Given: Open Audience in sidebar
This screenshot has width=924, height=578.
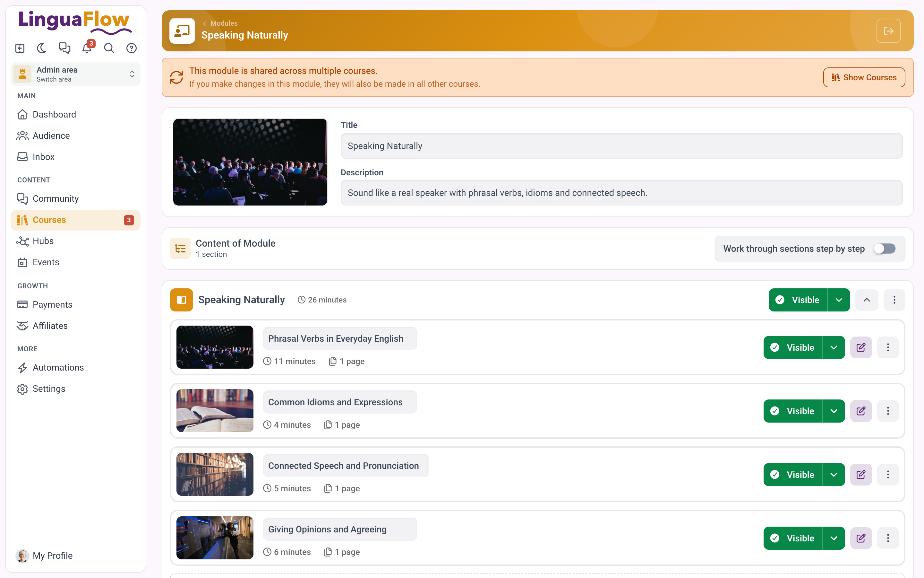Looking at the screenshot, I should 76,136.
